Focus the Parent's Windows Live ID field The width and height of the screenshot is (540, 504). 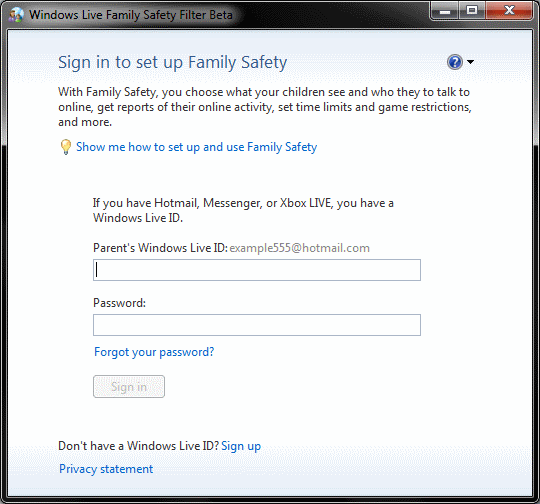[257, 270]
